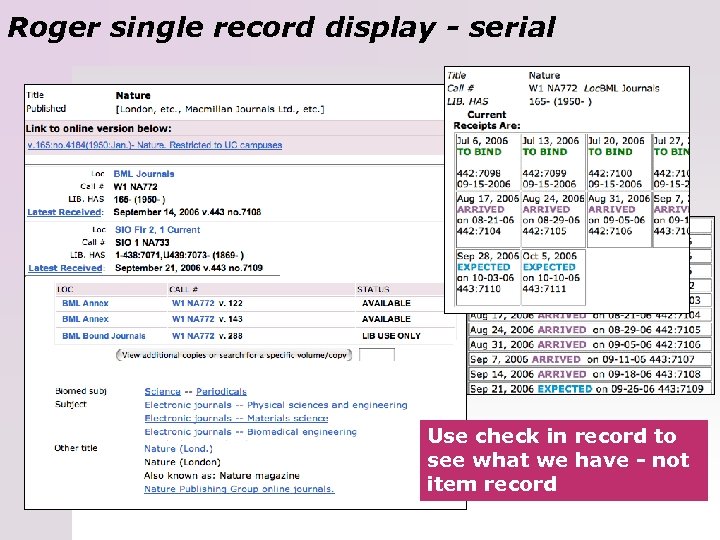Click the Sep 7, 2006 ARRIVED list row
The height and width of the screenshot is (540, 720).
point(590,360)
